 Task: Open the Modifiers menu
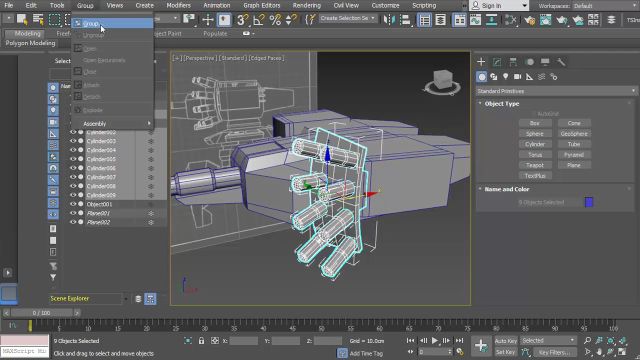(x=178, y=6)
